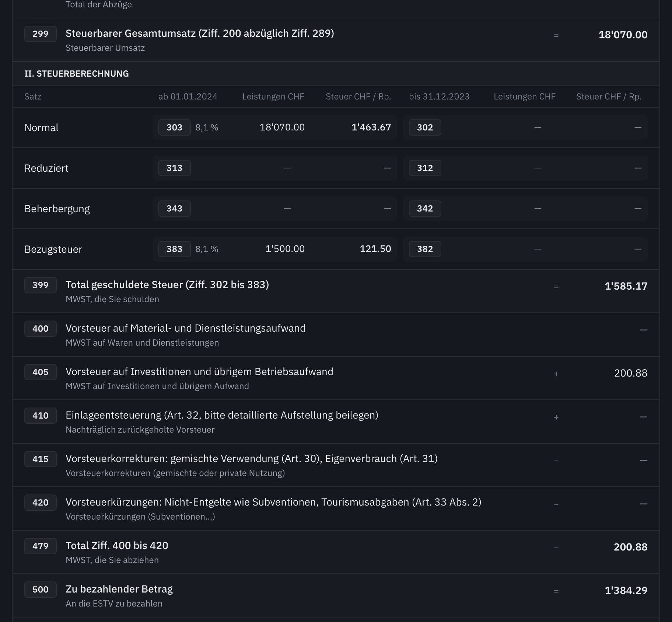Select the 121.50 Bezugsteuer tax value

click(x=375, y=249)
